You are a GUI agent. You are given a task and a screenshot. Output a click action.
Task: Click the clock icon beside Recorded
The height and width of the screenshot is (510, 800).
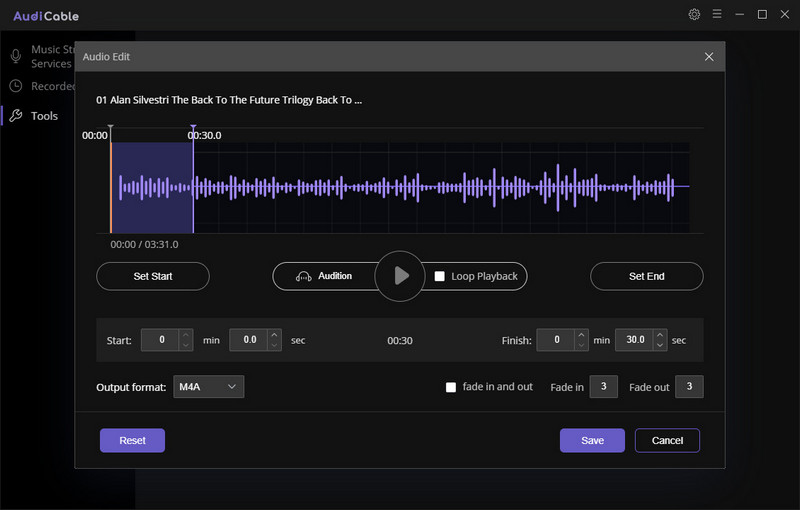coord(16,86)
